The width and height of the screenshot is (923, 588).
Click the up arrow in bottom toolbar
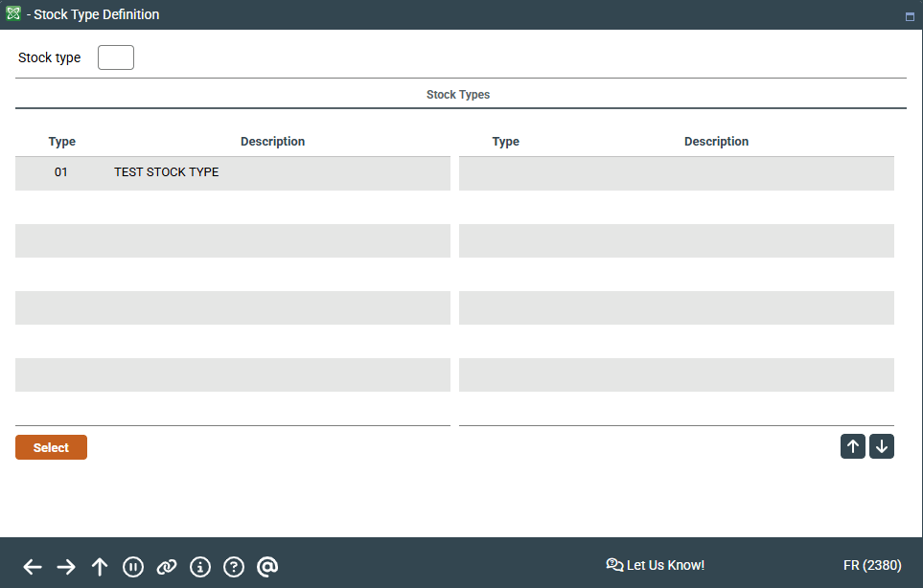[100, 567]
